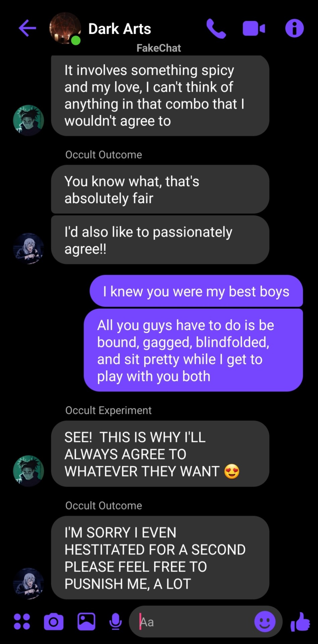This screenshot has width=318, height=644.
Task: Tap the 'You know what, that's absolutely fair' bubble
Action: coord(160,190)
